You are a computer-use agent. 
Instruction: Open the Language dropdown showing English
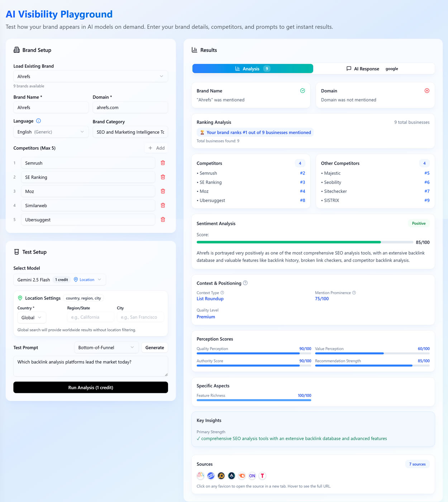tap(51, 132)
